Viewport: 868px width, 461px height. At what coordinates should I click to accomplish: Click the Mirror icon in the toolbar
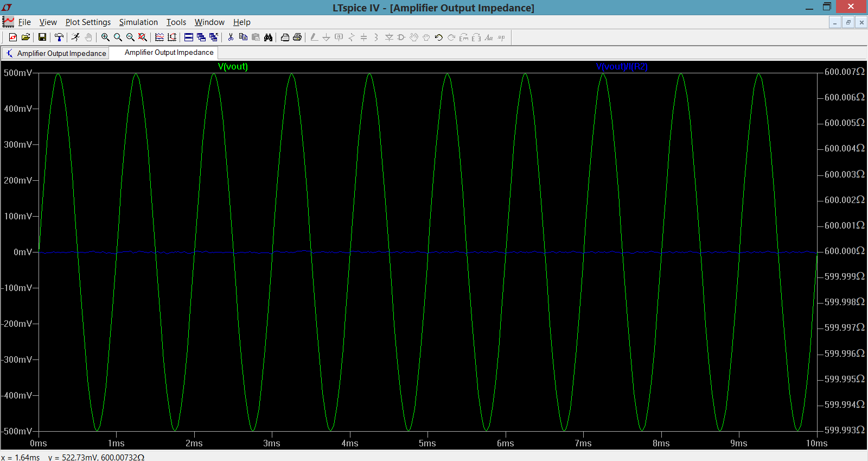[x=476, y=37]
